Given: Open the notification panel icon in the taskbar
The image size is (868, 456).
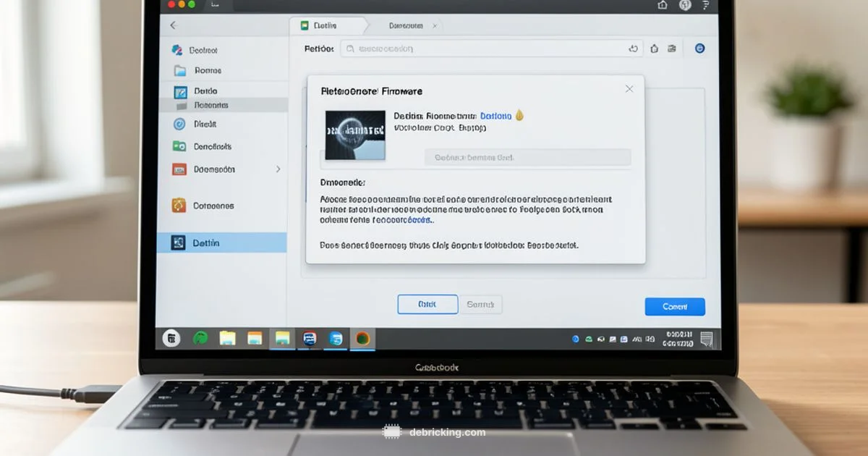Looking at the screenshot, I should (706, 339).
